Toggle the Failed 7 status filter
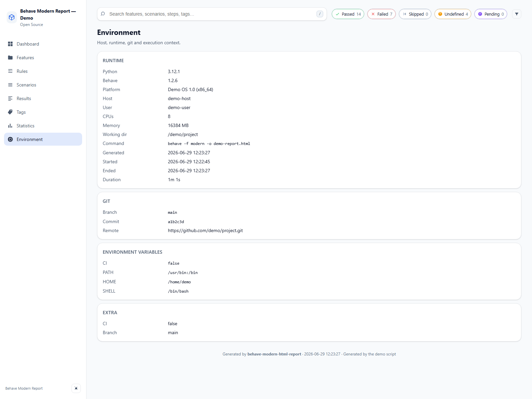 pyautogui.click(x=381, y=14)
